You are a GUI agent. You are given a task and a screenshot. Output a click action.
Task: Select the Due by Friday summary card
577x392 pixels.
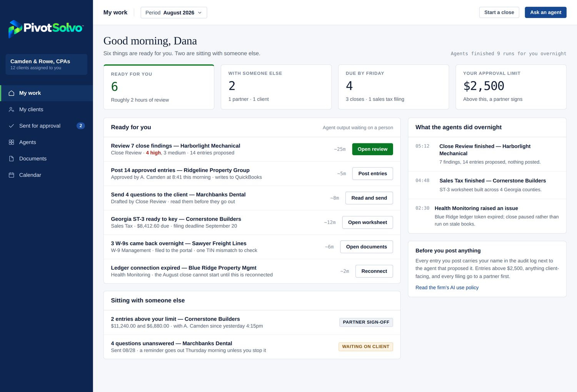(x=394, y=87)
